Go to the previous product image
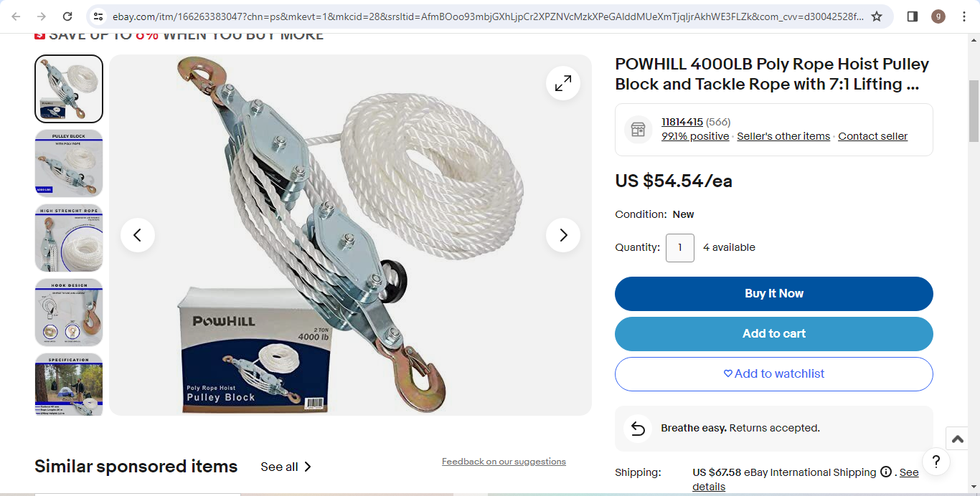This screenshot has width=980, height=496. point(138,235)
